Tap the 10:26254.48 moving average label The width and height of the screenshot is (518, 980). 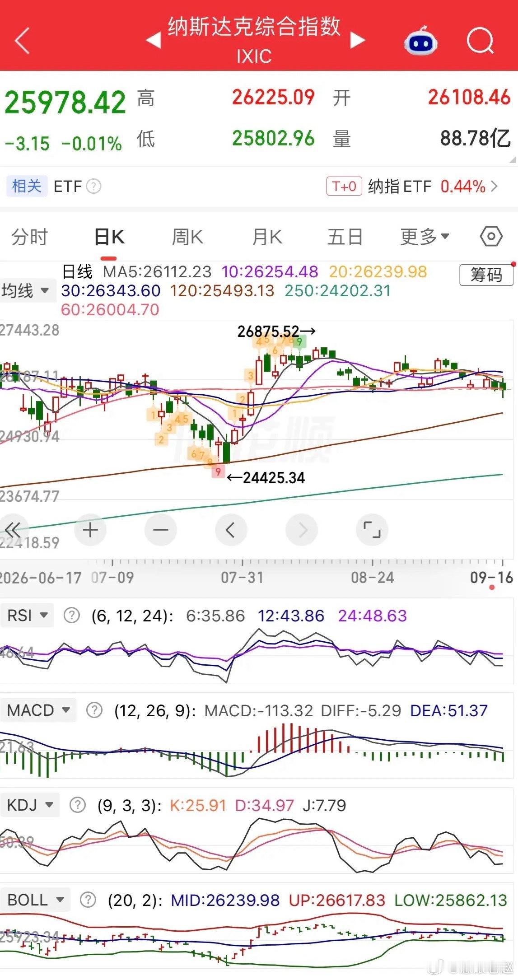point(270,272)
